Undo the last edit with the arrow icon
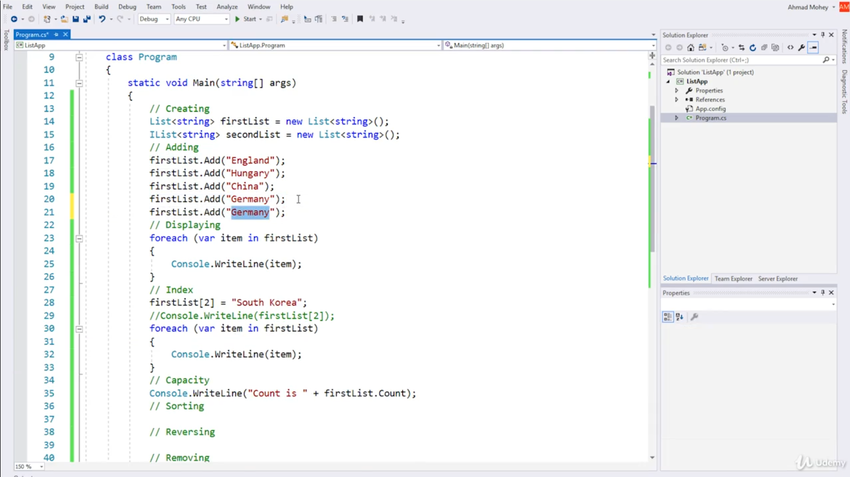This screenshot has width=850, height=477. coord(102,19)
